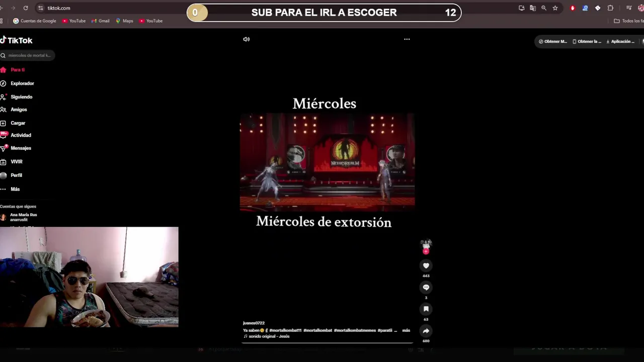644x362 pixels.
Task: Open the three-dot video options menu
Action: 407,39
